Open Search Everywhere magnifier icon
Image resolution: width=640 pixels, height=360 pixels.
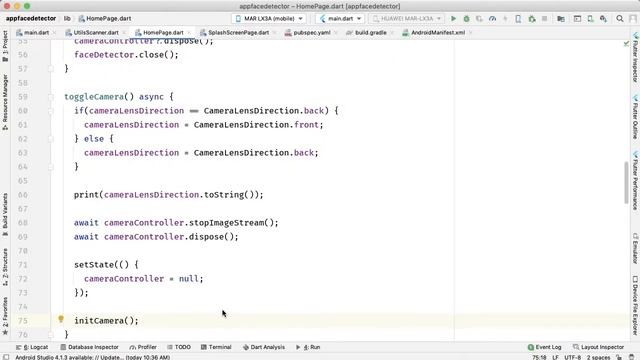click(620, 18)
